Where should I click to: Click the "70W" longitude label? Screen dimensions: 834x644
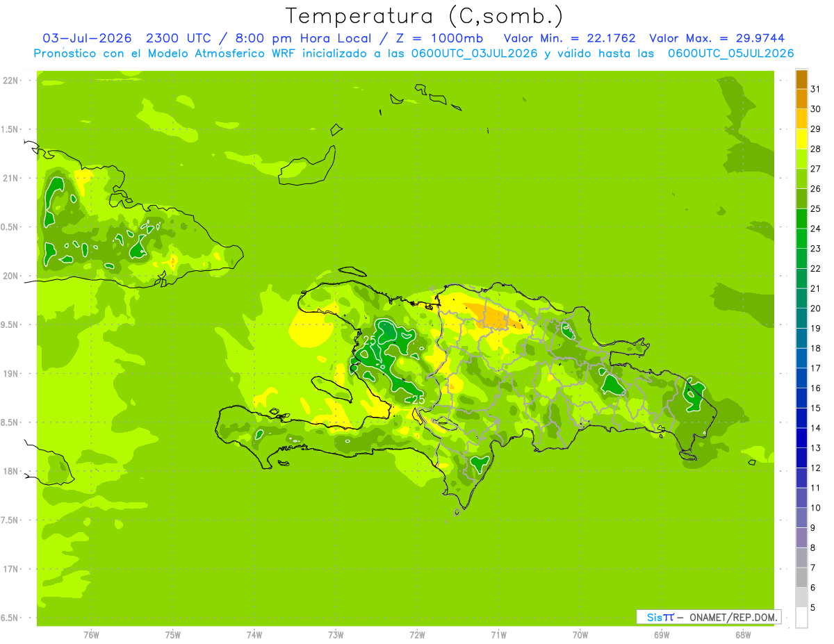pos(580,635)
